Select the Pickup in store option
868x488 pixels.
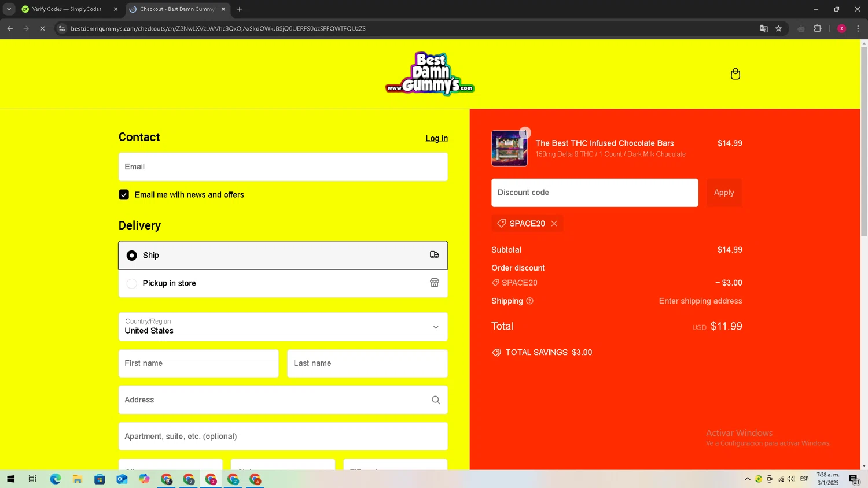coord(283,283)
